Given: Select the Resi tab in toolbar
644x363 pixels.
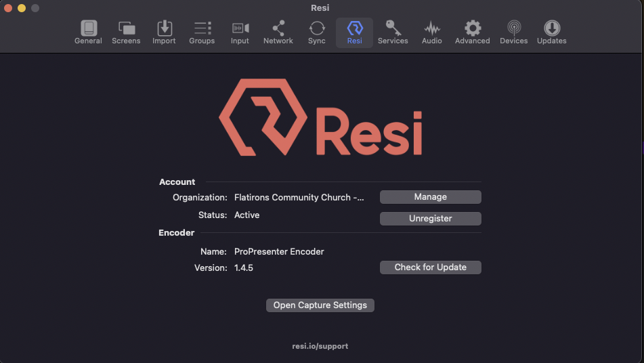Looking at the screenshot, I should pyautogui.click(x=354, y=33).
